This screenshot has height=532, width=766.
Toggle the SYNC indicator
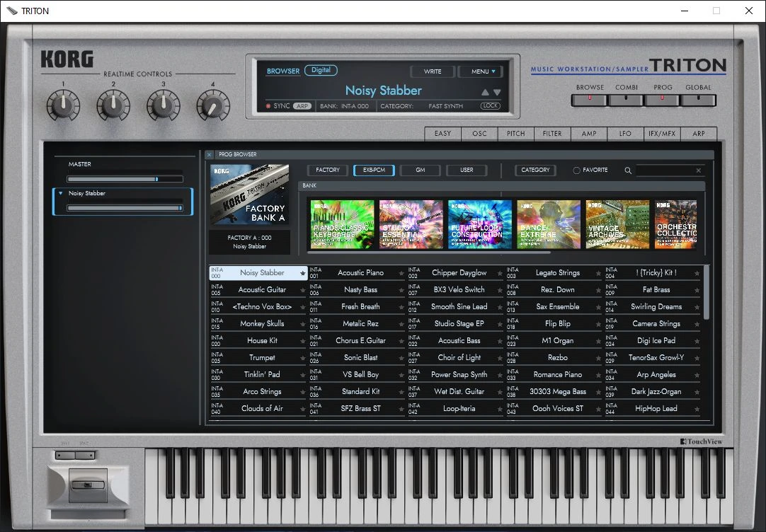(268, 106)
